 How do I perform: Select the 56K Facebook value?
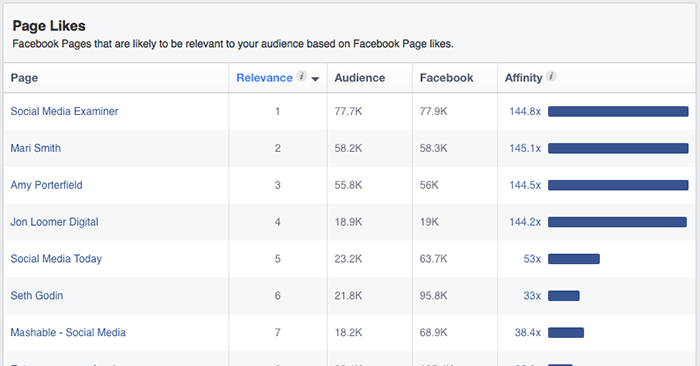tap(429, 185)
